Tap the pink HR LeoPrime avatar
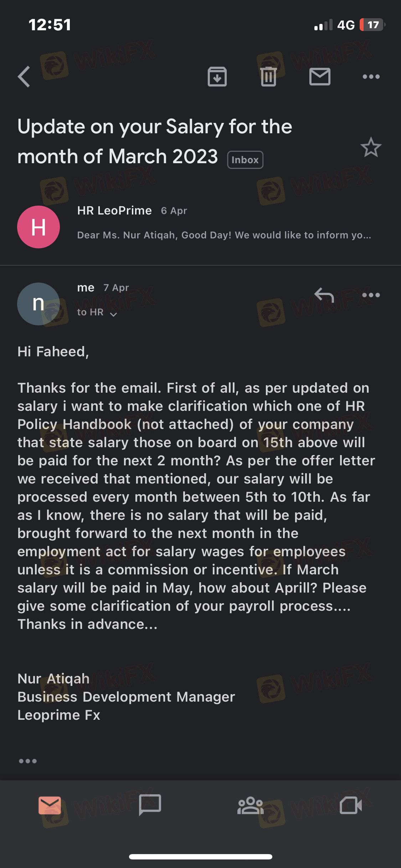The image size is (401, 868). [38, 227]
